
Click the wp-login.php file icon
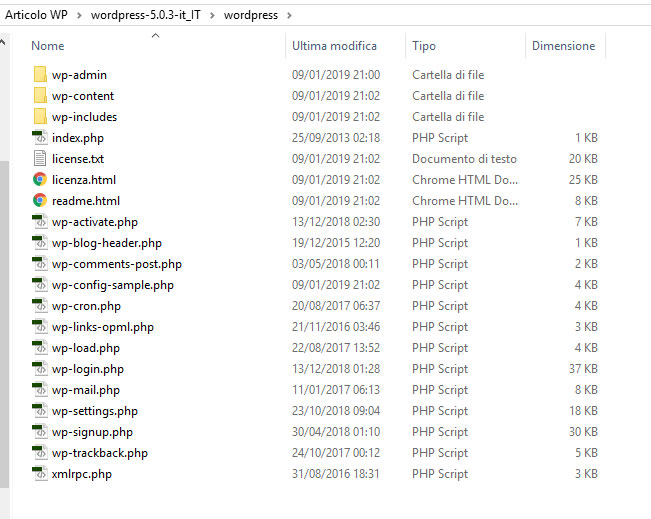pyautogui.click(x=40, y=369)
